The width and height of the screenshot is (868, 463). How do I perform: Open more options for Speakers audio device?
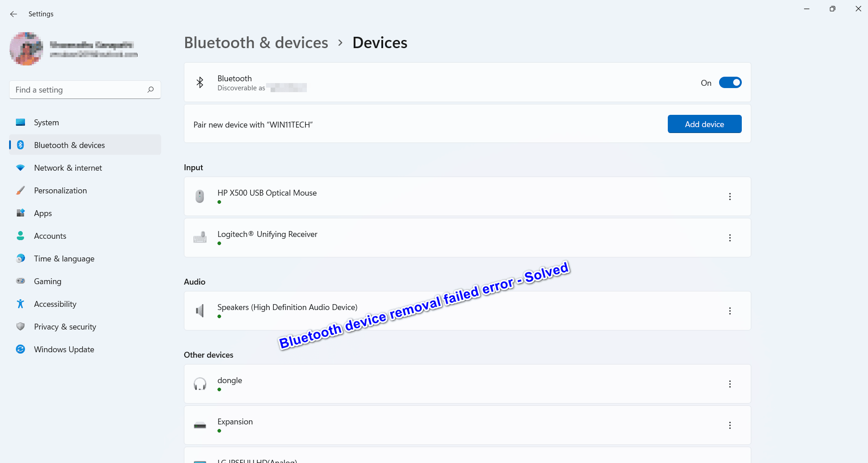(x=730, y=311)
